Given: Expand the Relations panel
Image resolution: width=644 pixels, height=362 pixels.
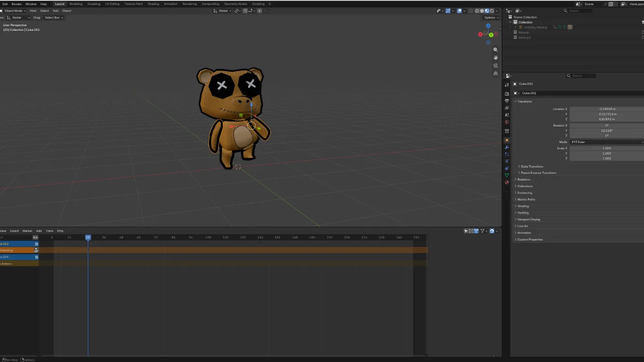Looking at the screenshot, I should (516, 180).
